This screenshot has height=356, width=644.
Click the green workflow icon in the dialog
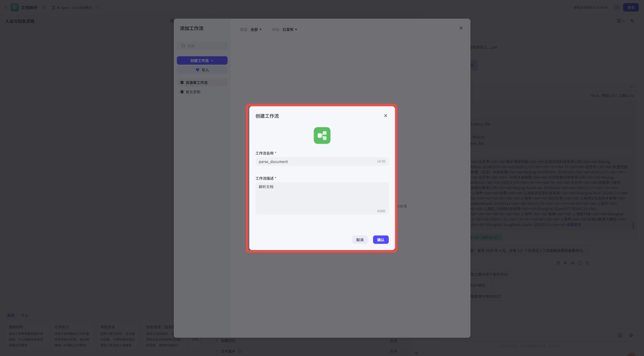click(322, 135)
